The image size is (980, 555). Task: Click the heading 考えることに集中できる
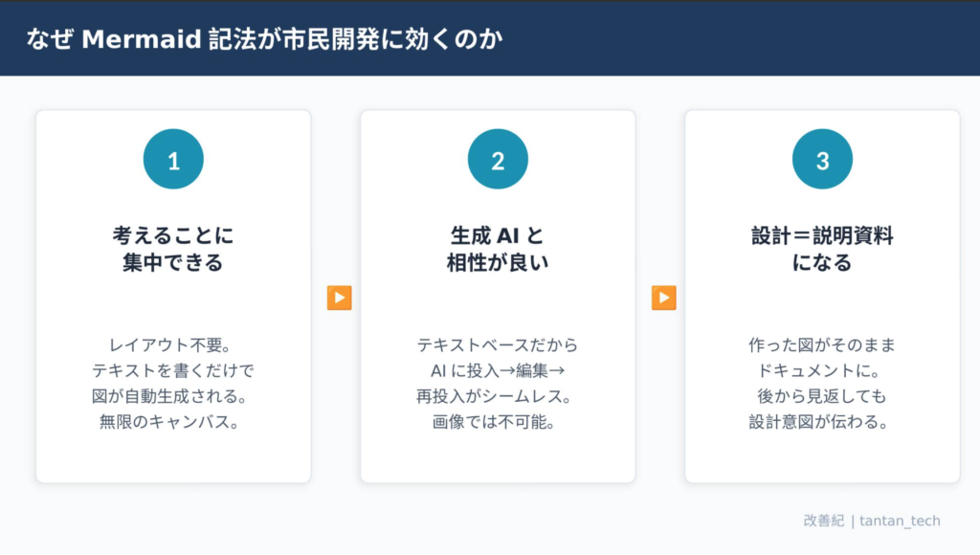point(173,249)
